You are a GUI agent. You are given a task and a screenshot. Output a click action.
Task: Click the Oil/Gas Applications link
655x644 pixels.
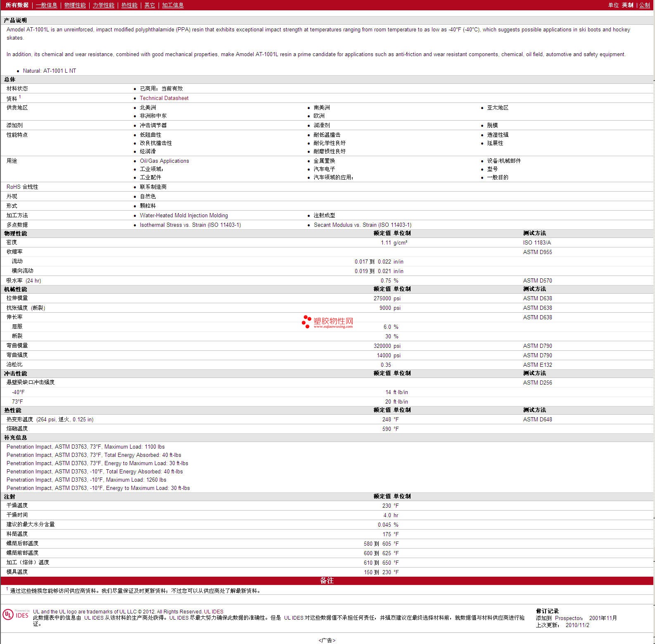click(x=164, y=161)
